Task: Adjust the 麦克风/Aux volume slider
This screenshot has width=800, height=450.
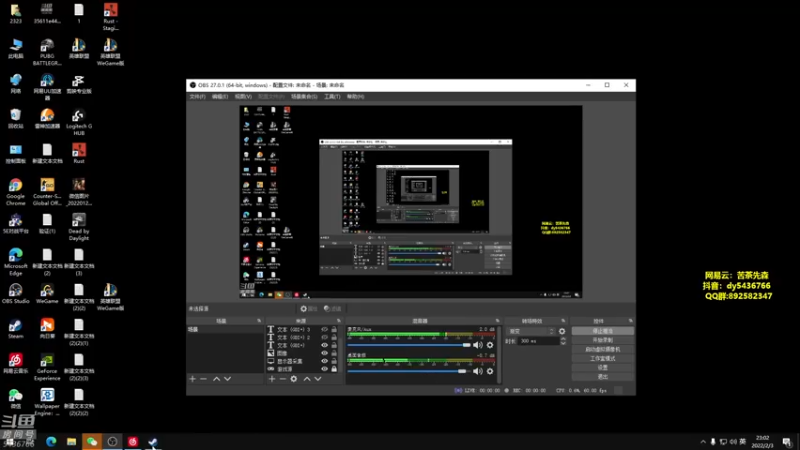Action: (x=409, y=345)
